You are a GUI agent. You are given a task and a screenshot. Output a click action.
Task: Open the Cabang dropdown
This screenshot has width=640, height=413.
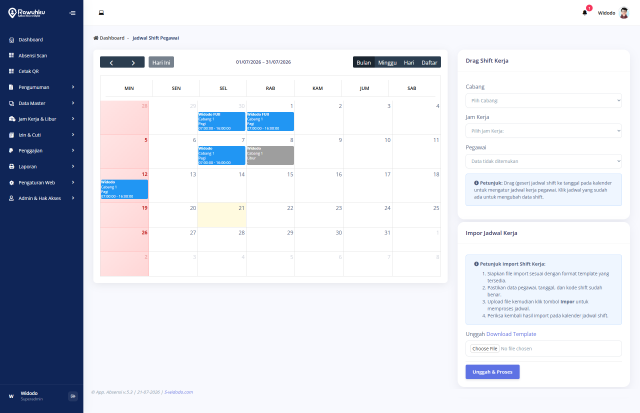click(543, 100)
